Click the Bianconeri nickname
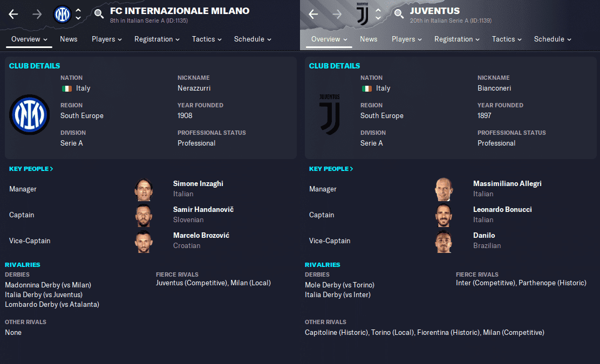Image resolution: width=600 pixels, height=364 pixels. 494,88
